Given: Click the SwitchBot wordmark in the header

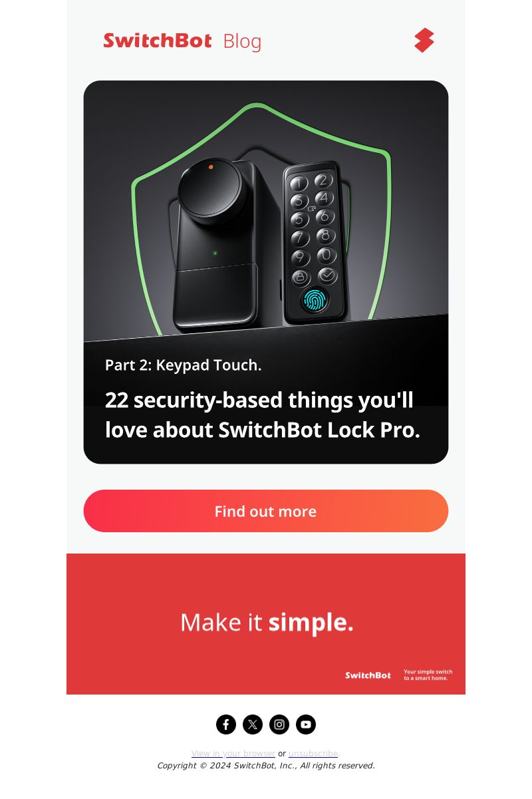Looking at the screenshot, I should pyautogui.click(x=158, y=41).
